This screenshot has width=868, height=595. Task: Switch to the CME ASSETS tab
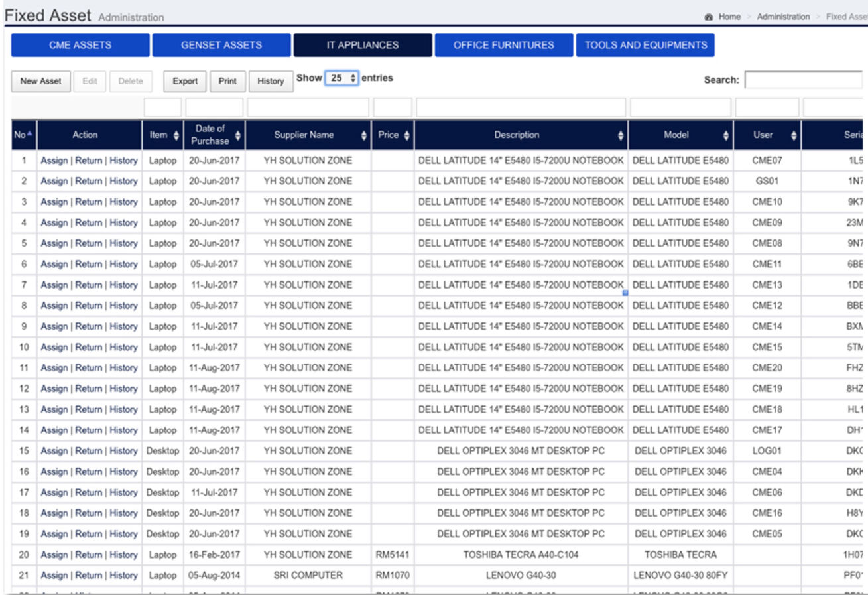[80, 46]
